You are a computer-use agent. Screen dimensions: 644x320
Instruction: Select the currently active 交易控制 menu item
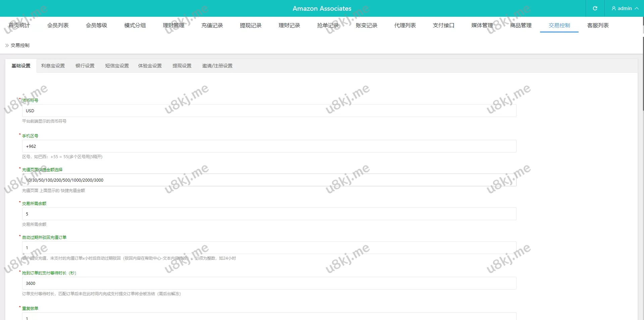tap(559, 25)
